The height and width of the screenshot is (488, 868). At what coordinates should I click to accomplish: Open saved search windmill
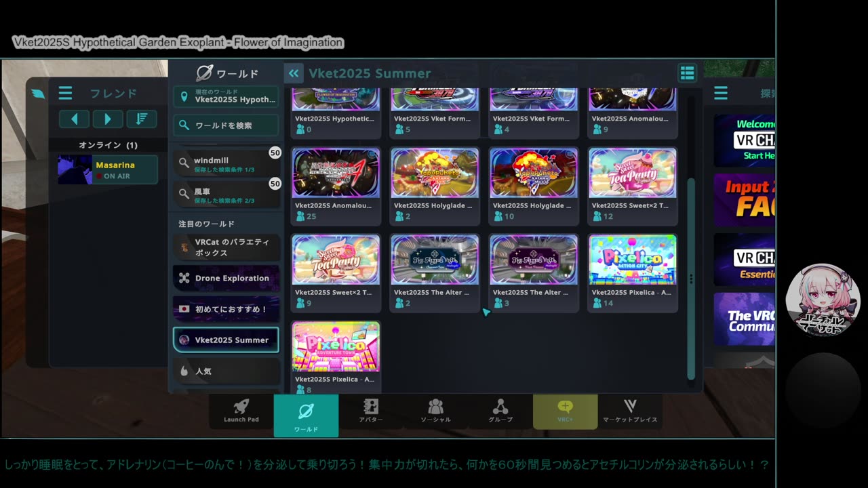click(x=226, y=164)
